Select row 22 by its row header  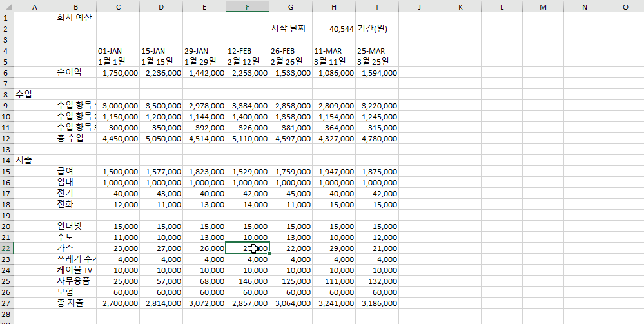point(7,248)
